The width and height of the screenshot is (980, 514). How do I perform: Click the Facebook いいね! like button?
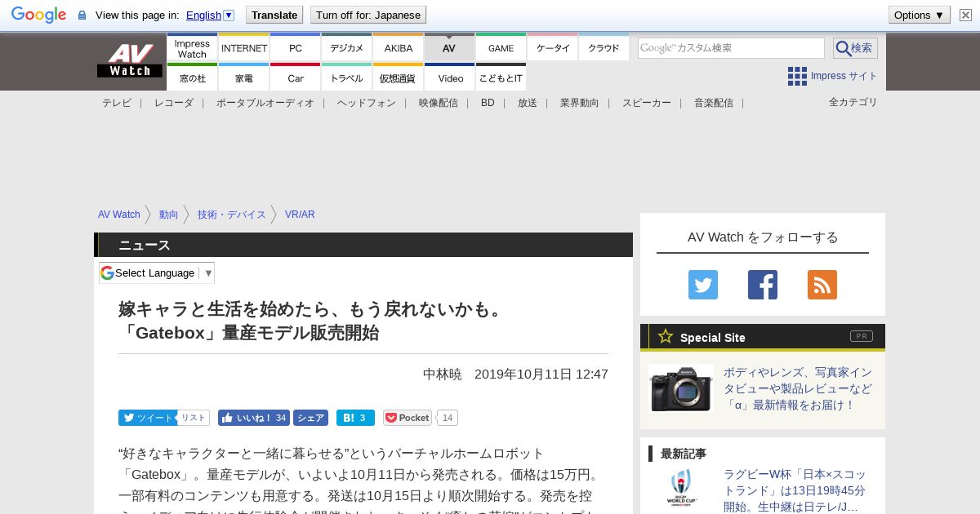[x=253, y=418]
